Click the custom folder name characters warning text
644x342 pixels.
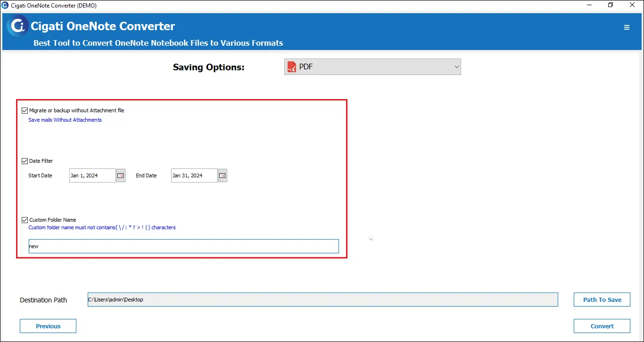[x=102, y=227]
